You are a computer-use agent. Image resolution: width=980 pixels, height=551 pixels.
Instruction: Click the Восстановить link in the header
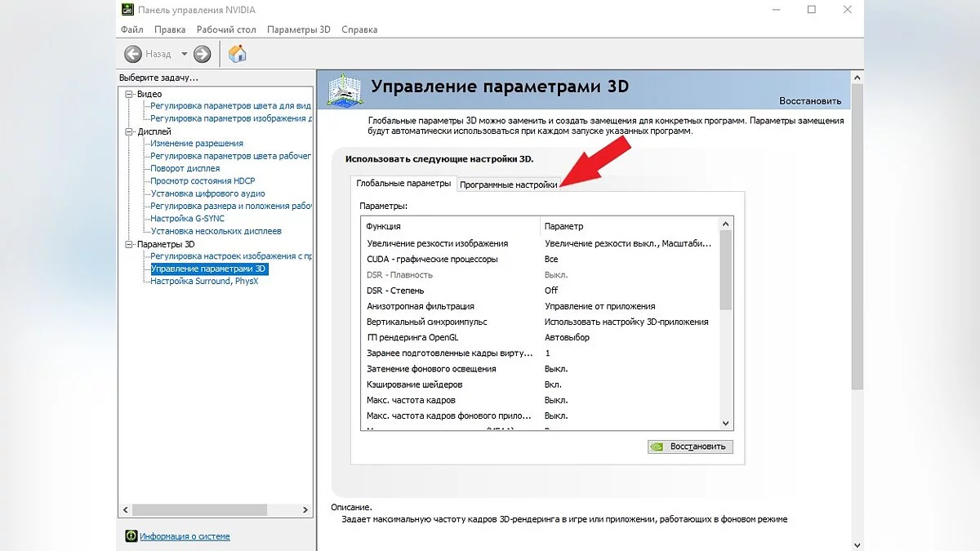[810, 101]
